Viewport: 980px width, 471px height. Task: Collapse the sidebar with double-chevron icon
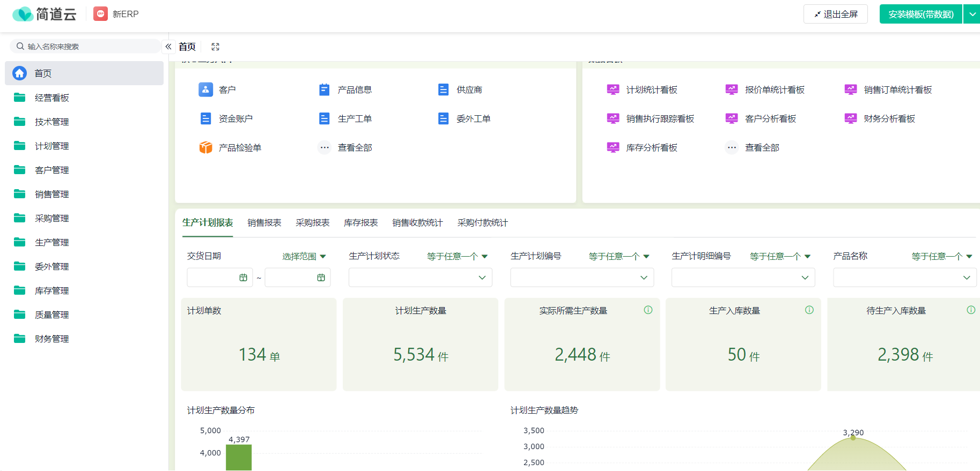tap(168, 47)
